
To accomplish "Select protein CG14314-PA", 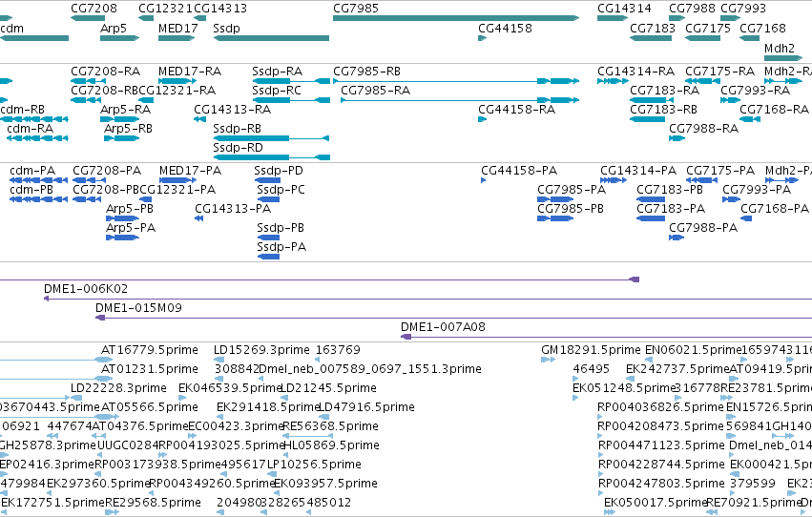I will tap(614, 180).
